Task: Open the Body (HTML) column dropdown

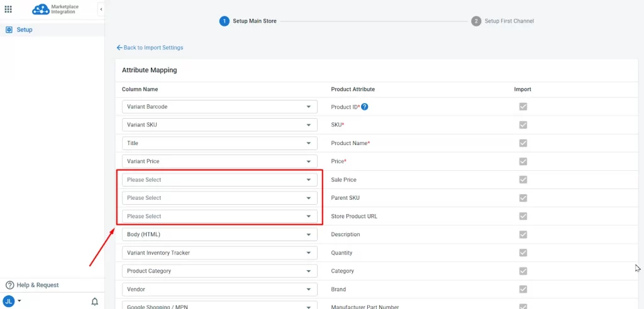Action: (x=219, y=234)
